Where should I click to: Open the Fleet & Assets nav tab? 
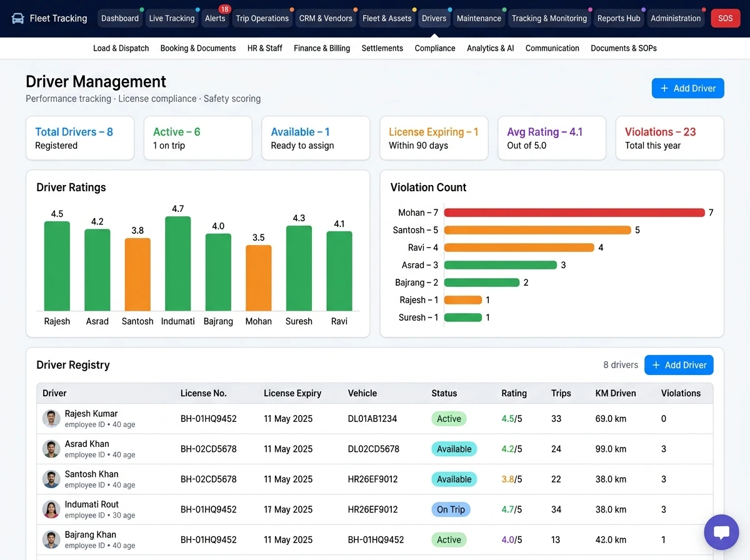point(387,18)
